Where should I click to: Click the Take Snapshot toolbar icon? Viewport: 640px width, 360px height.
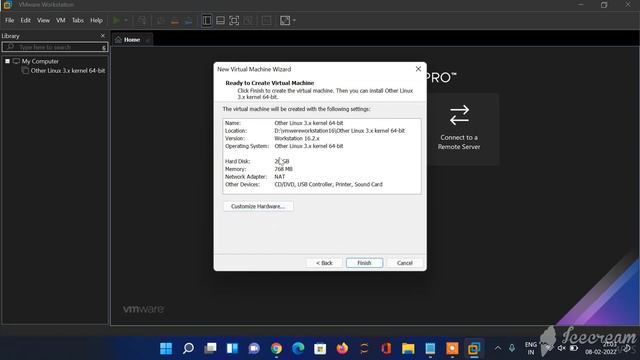[x=161, y=20]
